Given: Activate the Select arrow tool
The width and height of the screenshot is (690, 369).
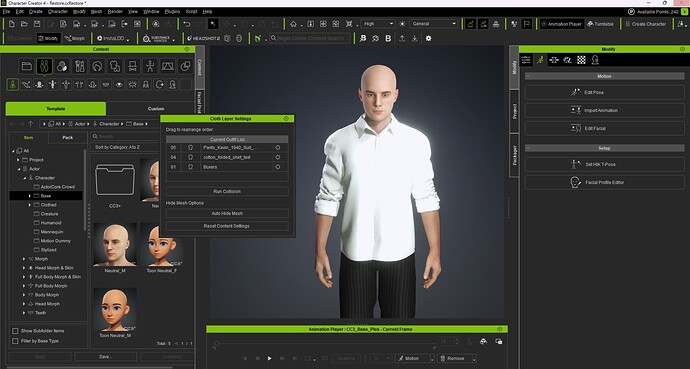Looking at the screenshot, I should [213, 24].
